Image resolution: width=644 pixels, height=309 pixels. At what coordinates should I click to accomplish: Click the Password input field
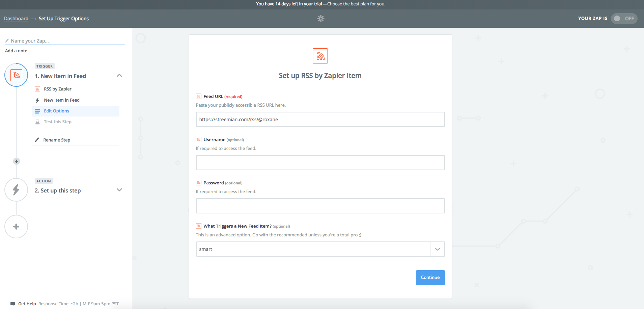coord(320,206)
